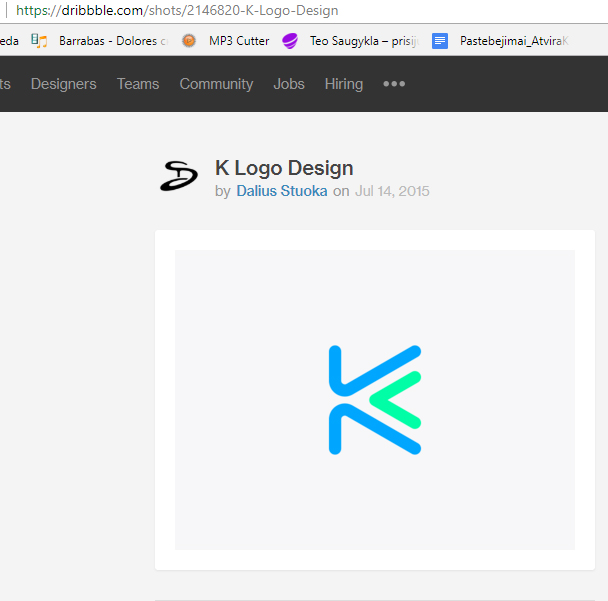Click the purple Teo Saugykla bookmark favicon
This screenshot has width=608, height=601.
coord(290,41)
